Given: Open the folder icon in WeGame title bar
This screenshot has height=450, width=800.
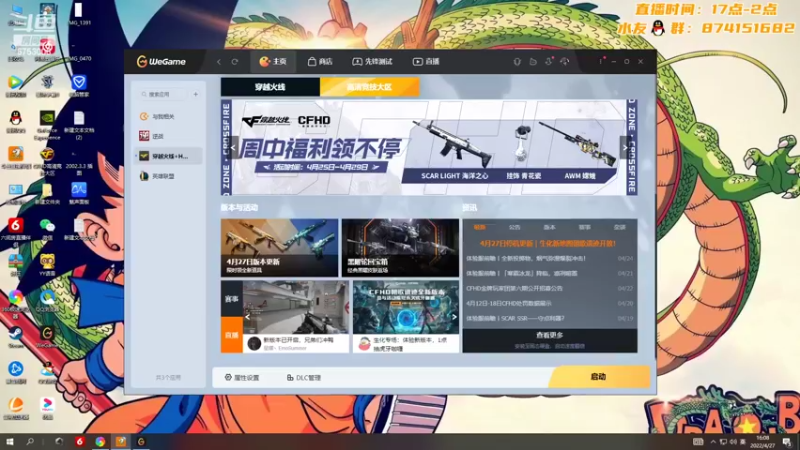Looking at the screenshot, I should pyautogui.click(x=533, y=62).
